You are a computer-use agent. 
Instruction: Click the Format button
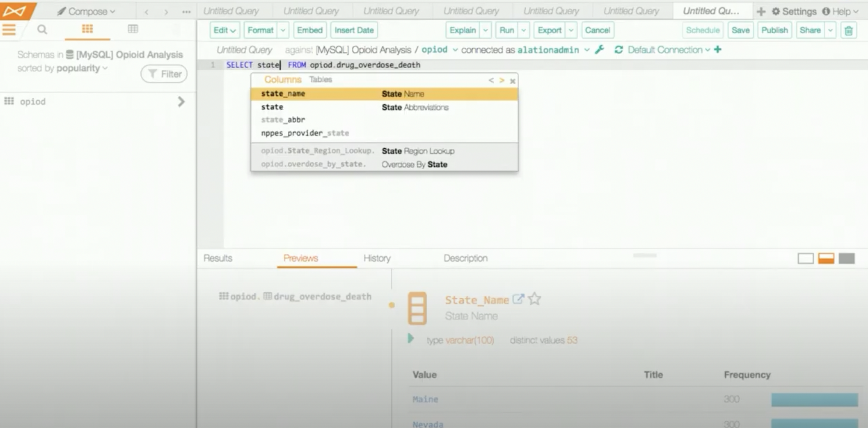[x=261, y=30]
